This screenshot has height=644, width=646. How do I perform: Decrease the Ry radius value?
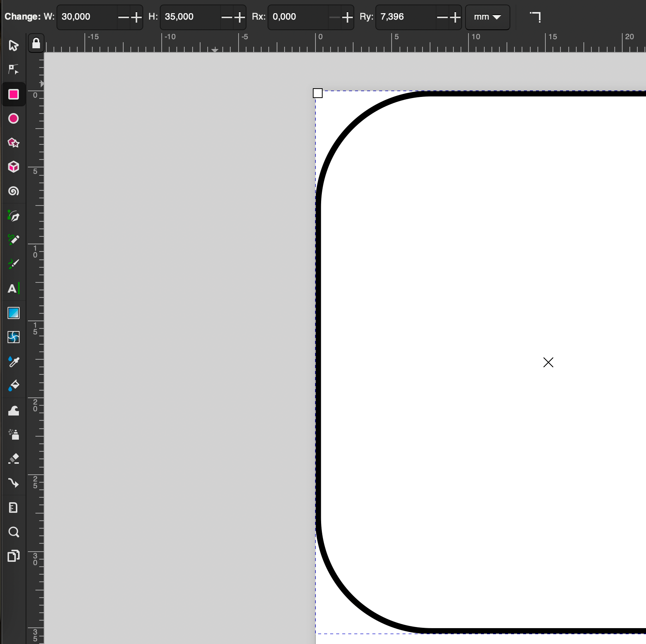(x=442, y=17)
